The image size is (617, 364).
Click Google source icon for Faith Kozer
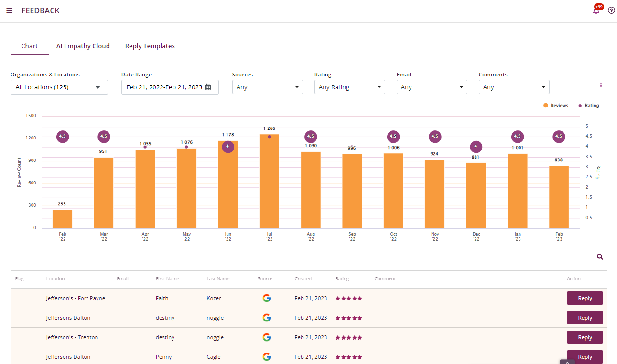point(267,298)
